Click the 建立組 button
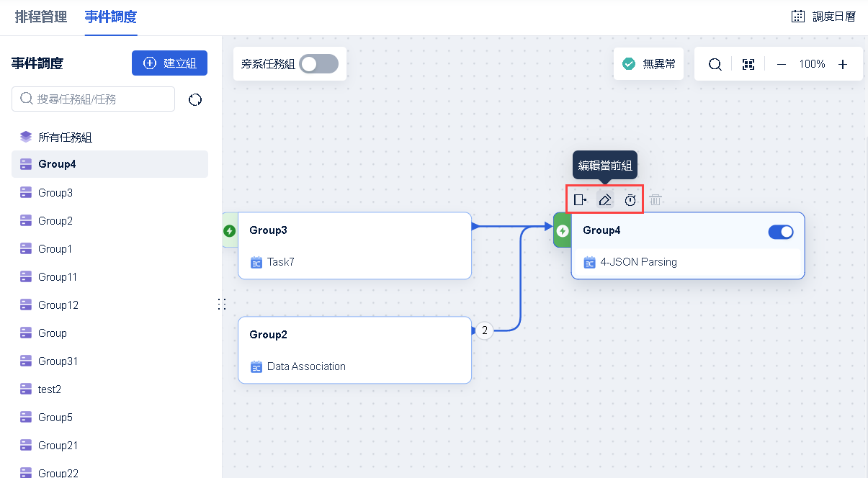868x478 pixels. [x=169, y=63]
